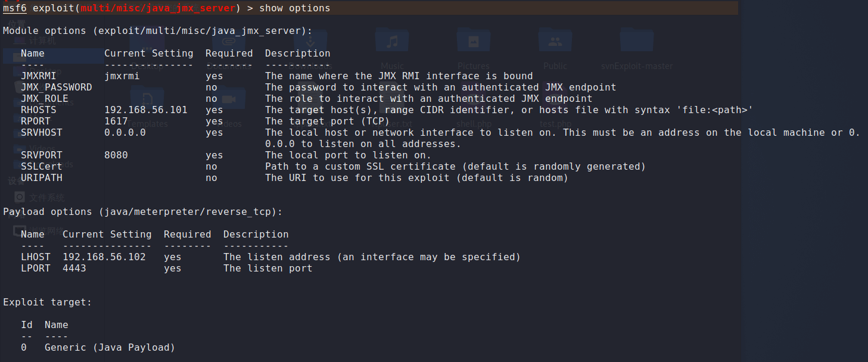Click 'The listen port' description

(268, 268)
